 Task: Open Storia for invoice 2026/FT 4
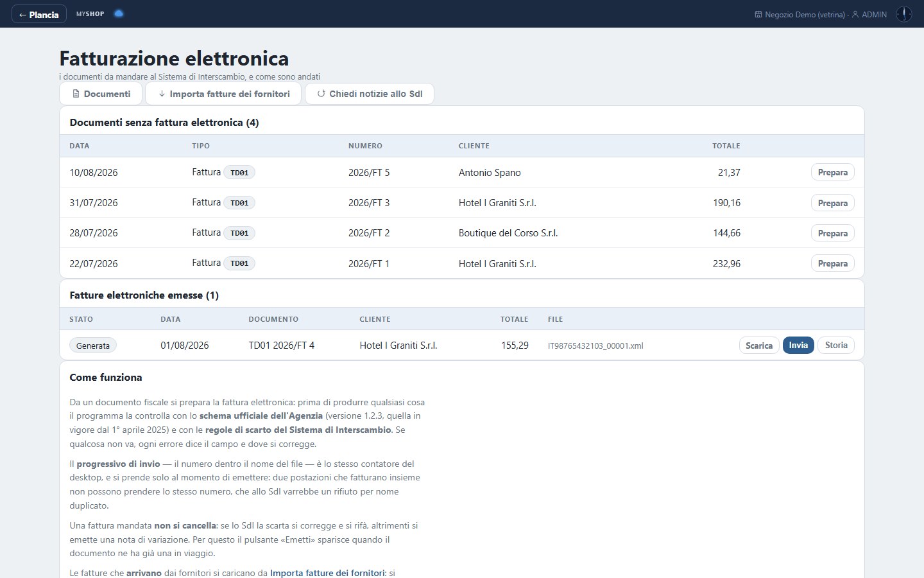[836, 345]
